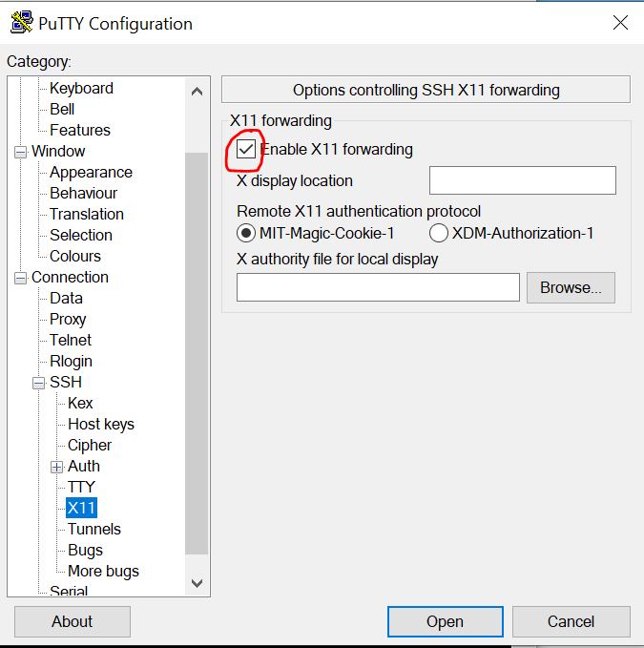Focus the X display location field
This screenshot has width=644, height=648.
[522, 180]
